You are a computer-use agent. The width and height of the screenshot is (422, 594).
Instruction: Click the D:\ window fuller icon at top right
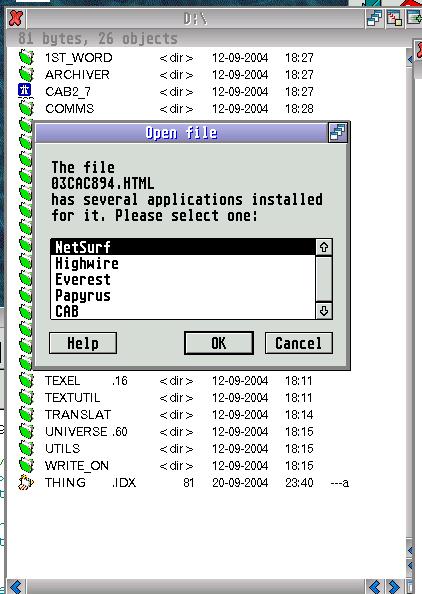[414, 18]
